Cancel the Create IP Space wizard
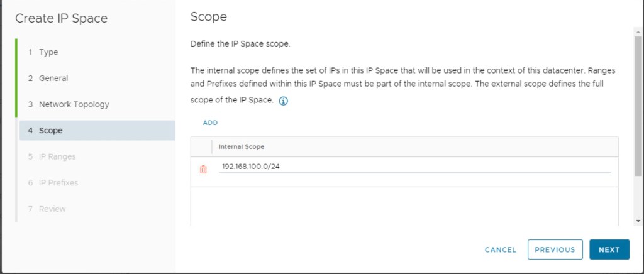Screen dimensions: 644x274 (x=501, y=249)
